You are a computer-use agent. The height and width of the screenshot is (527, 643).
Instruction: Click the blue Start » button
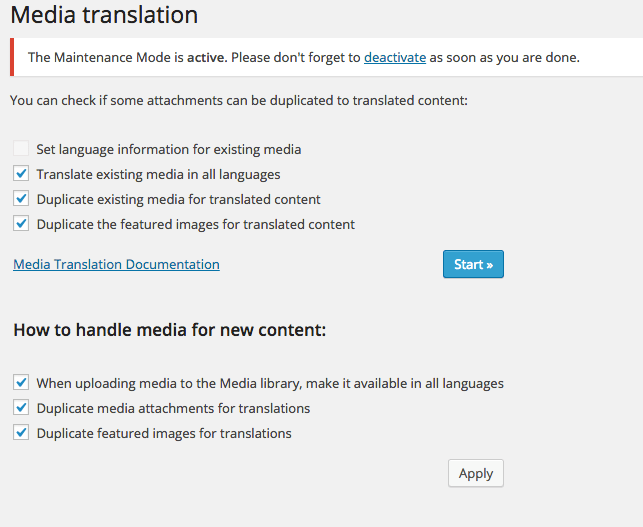click(473, 264)
